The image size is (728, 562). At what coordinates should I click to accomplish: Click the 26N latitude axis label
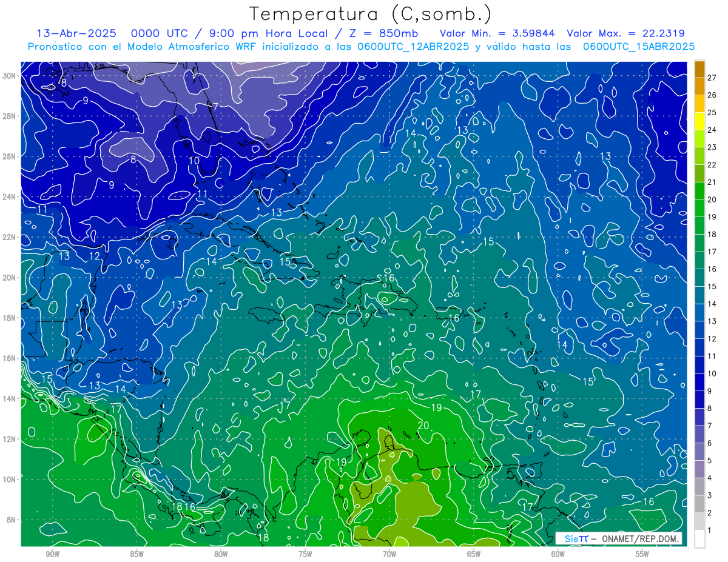[x=10, y=156]
